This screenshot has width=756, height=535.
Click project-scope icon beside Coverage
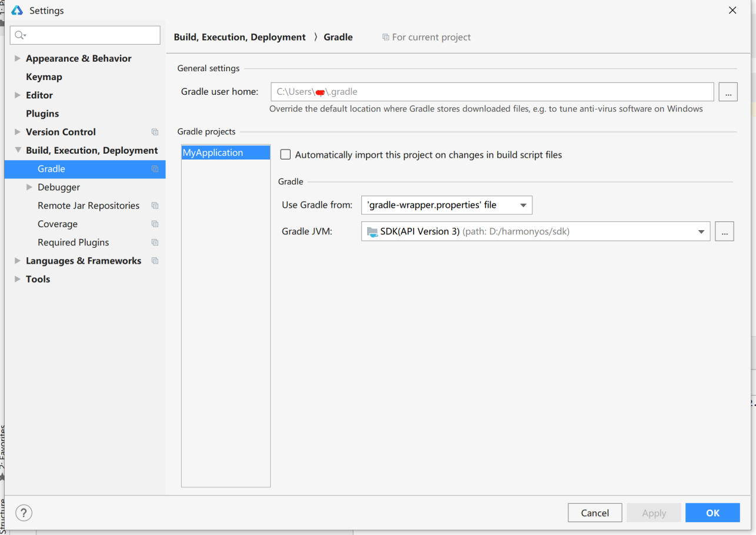(x=155, y=224)
